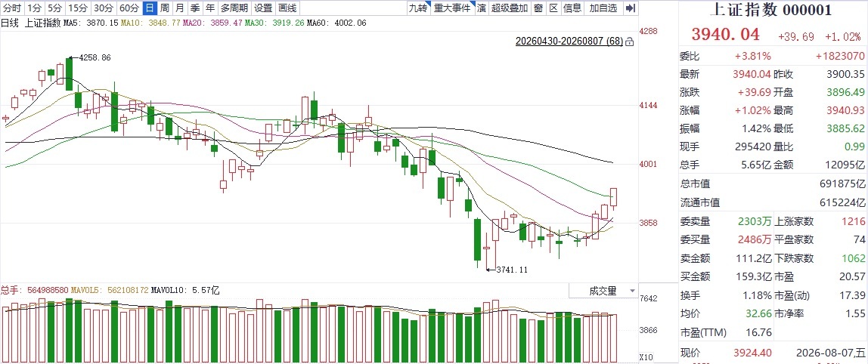Click the 市盈(TTM) value 16.76
Viewport: 868px width, 364px height.
[x=758, y=332]
